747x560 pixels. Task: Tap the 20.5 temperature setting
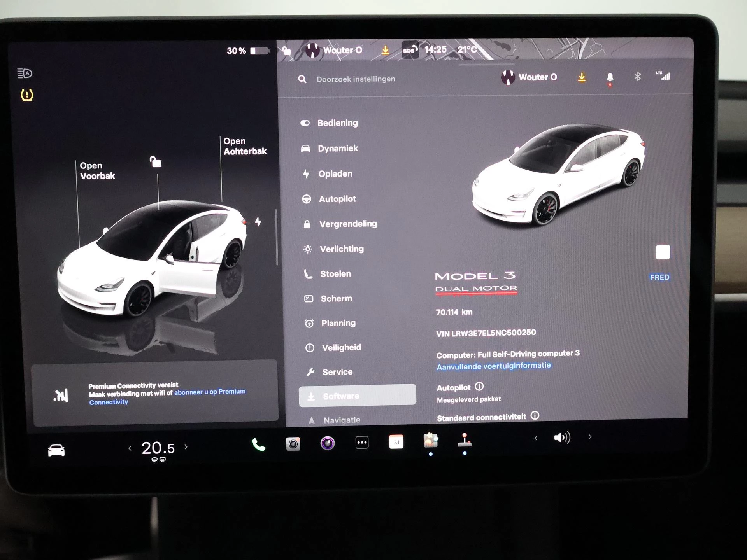coord(158,448)
